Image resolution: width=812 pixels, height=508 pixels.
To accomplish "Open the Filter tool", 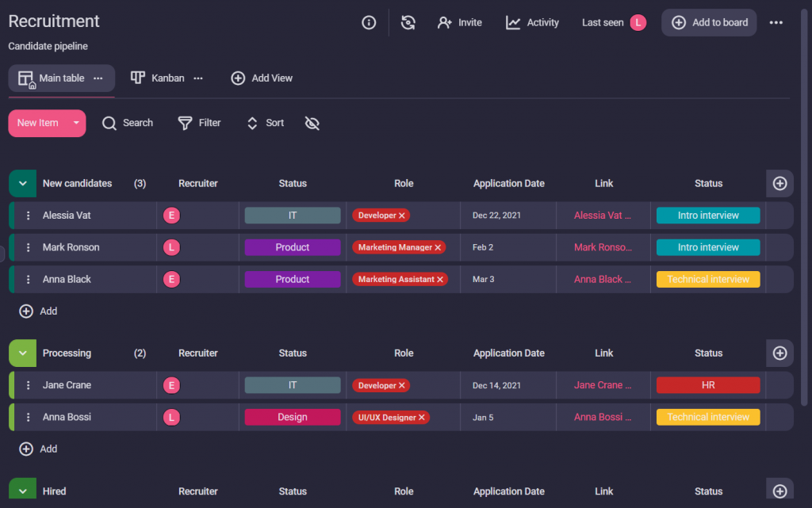I will tap(199, 123).
